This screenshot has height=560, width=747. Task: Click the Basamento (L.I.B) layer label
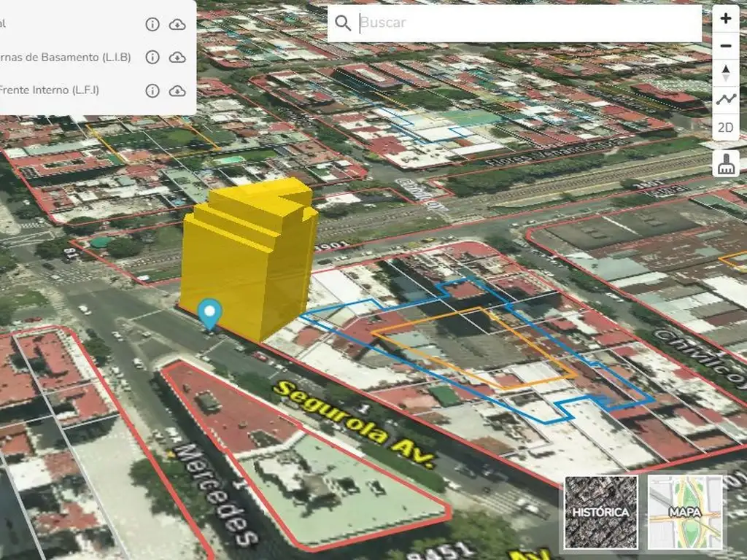[x=66, y=57]
